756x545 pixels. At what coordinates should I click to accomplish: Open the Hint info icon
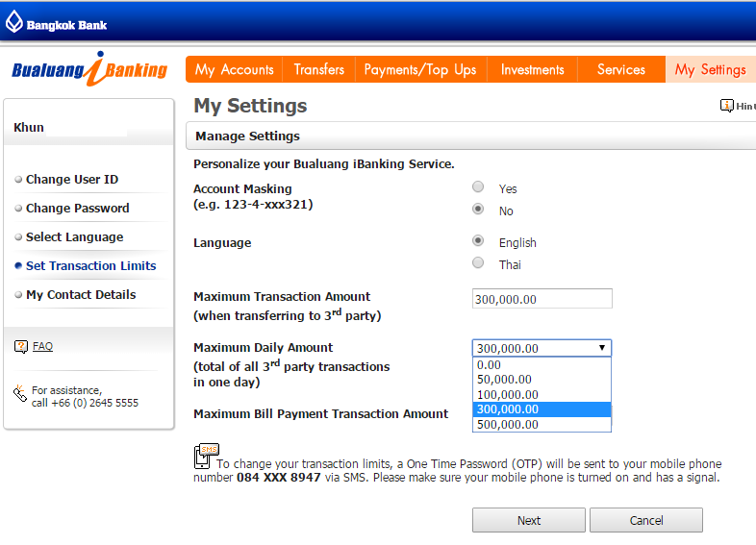[726, 106]
